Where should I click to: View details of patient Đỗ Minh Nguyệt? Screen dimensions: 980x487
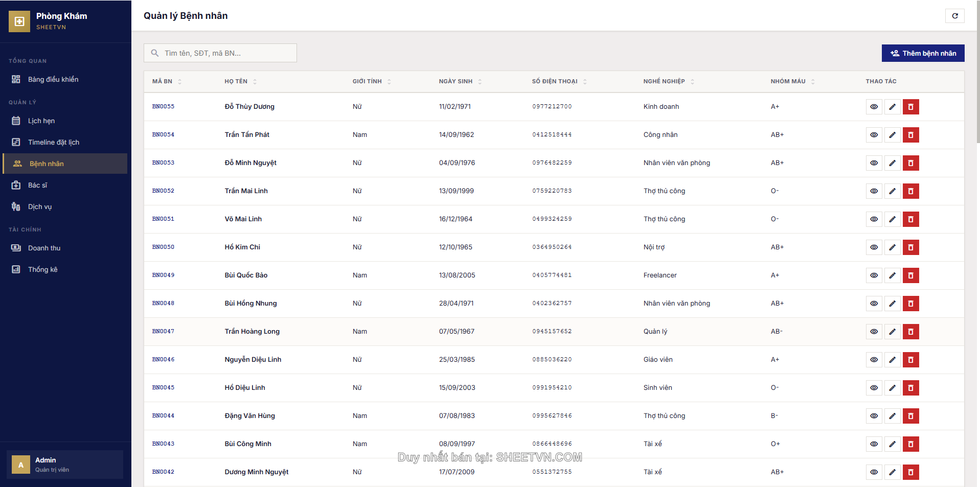[x=874, y=163]
